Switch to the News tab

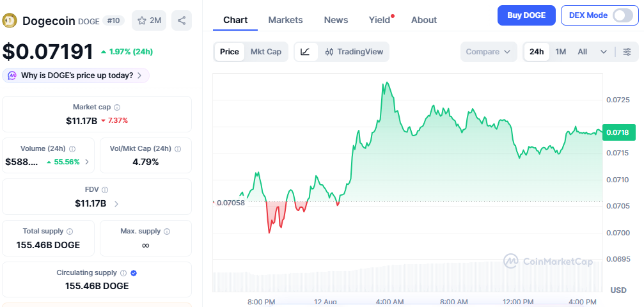tap(336, 20)
